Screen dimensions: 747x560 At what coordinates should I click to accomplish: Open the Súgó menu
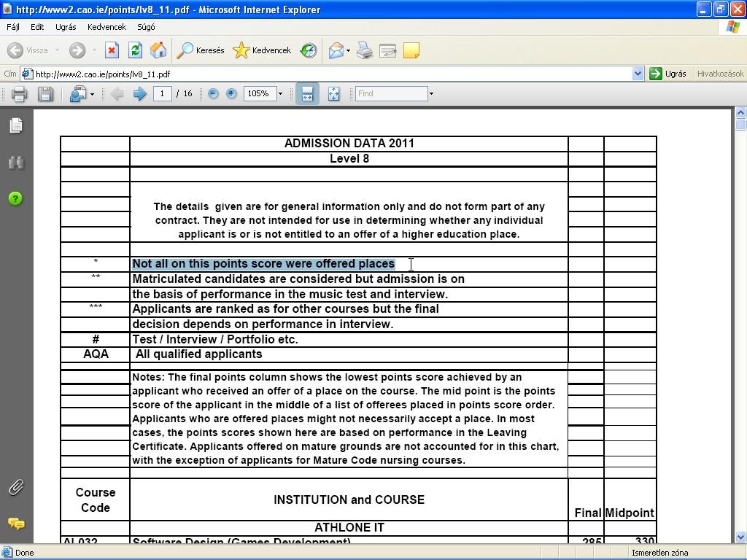(146, 27)
